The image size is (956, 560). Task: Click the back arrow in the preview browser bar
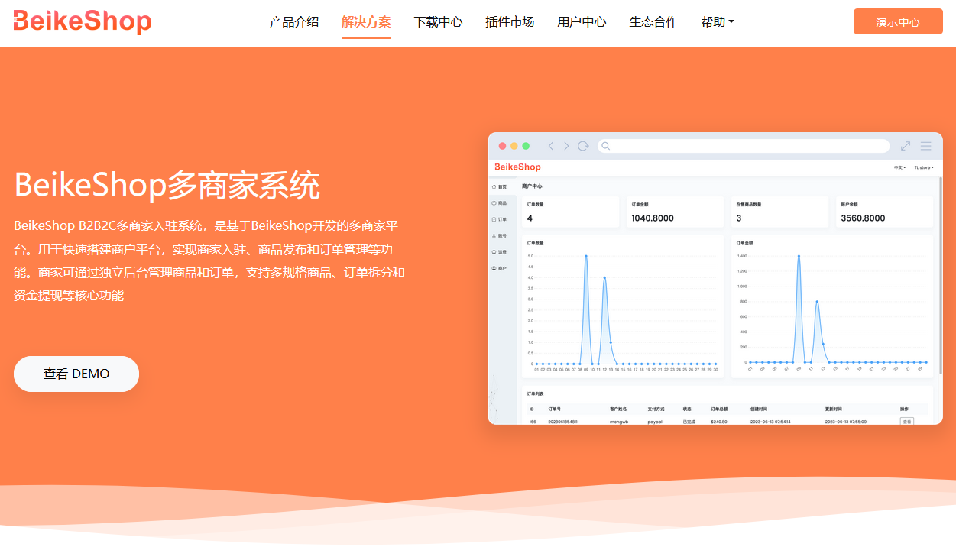[550, 146]
